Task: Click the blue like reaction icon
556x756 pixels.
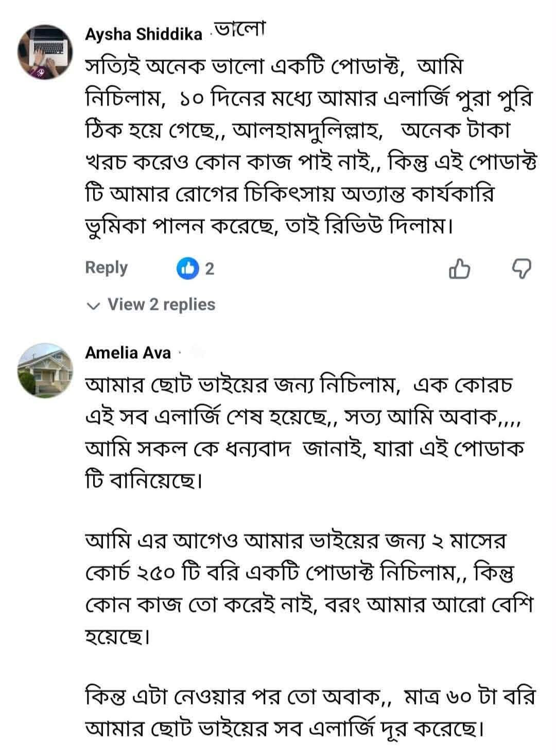Action: tap(187, 268)
